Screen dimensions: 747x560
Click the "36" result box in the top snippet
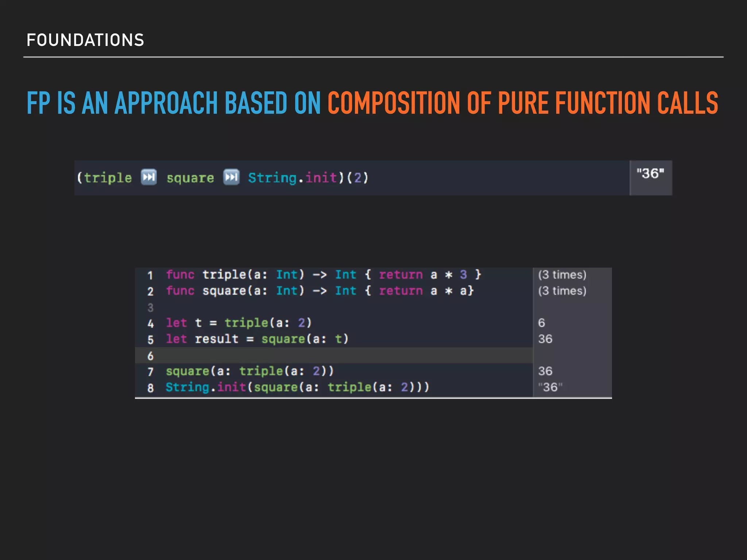tap(650, 174)
